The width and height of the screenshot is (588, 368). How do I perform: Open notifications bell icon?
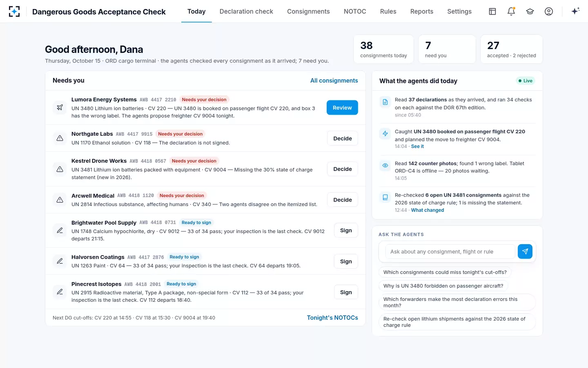511,11
